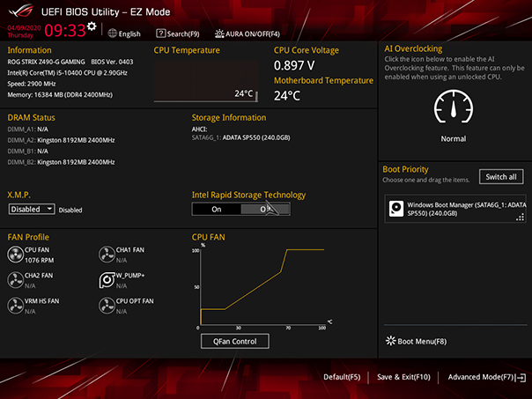Click the Windows Boot Manager disk icon
This screenshot has width=532, height=399.
point(396,209)
